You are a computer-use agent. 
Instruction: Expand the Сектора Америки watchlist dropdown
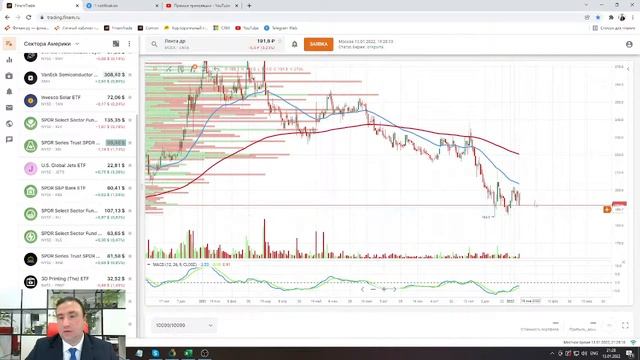77,44
